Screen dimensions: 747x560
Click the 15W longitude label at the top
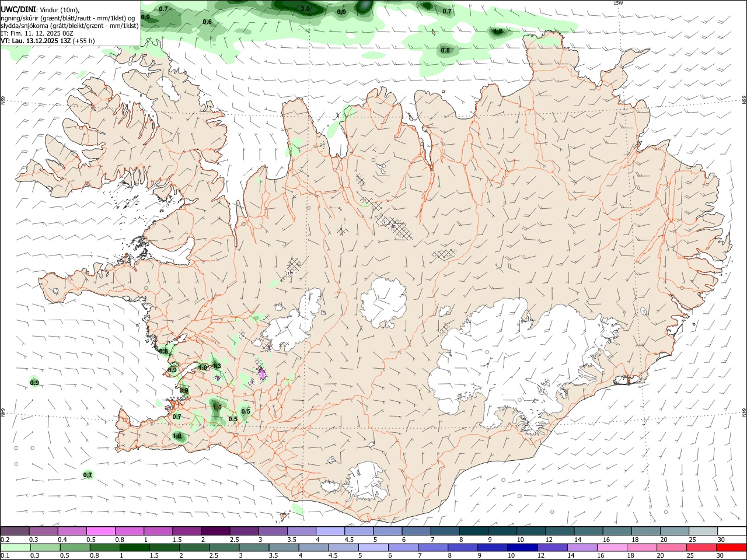618,3
